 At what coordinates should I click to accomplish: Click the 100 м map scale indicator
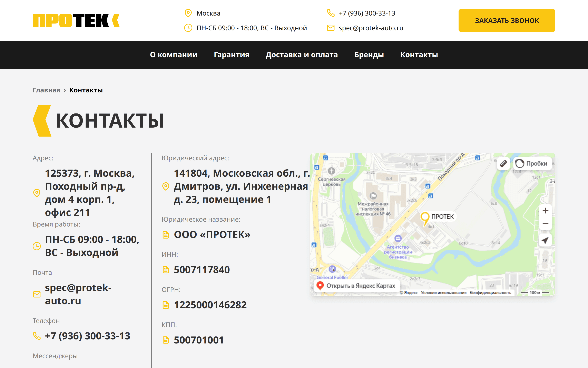(x=535, y=293)
